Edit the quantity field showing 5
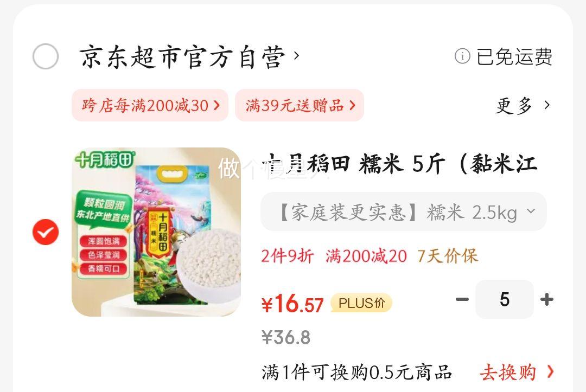This screenshot has height=392, width=586. point(505,299)
